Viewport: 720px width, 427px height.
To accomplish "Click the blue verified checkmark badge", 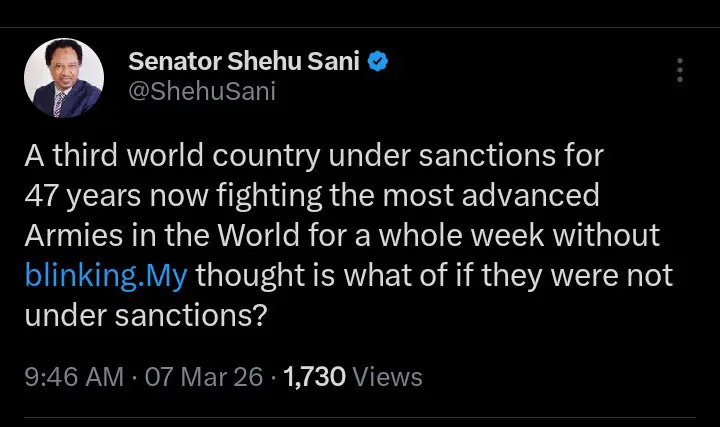I will [x=378, y=62].
